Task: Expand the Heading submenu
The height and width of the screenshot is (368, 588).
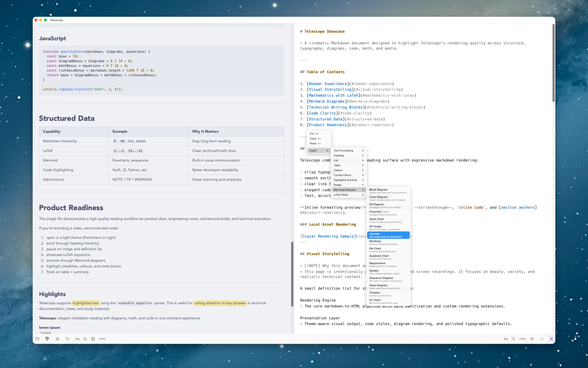Action: [x=349, y=155]
